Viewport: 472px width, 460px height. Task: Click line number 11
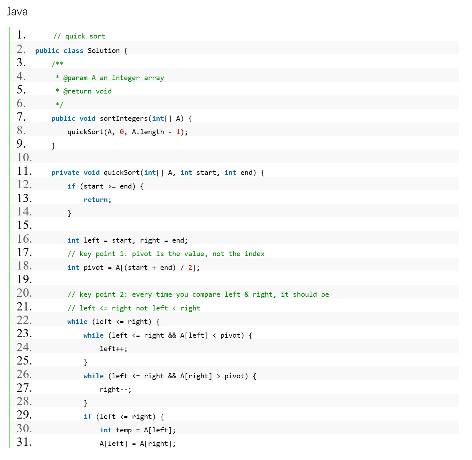[24, 171]
